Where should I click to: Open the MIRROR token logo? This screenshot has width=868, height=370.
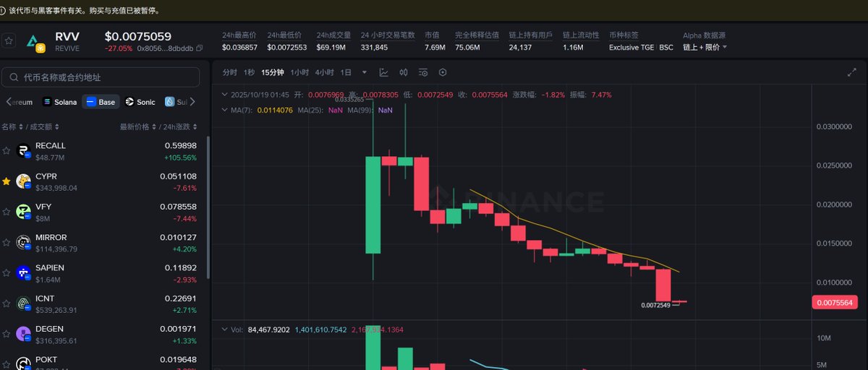coord(23,242)
